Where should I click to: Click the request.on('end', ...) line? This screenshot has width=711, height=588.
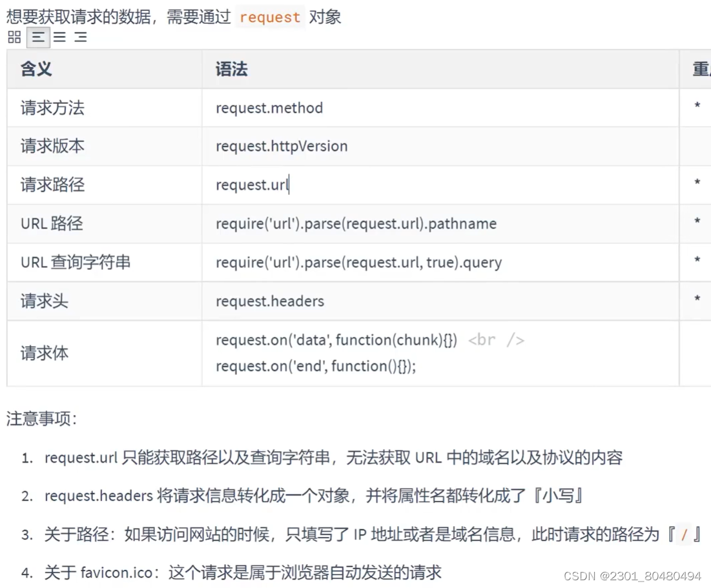316,366
